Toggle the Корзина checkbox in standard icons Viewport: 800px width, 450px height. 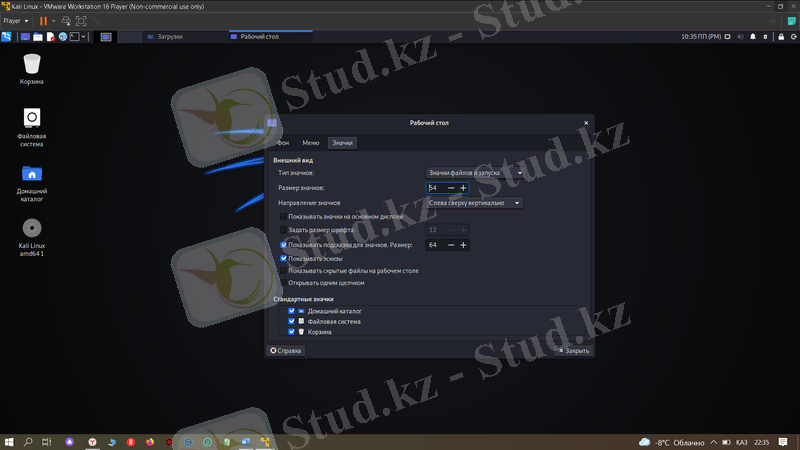[x=291, y=331]
